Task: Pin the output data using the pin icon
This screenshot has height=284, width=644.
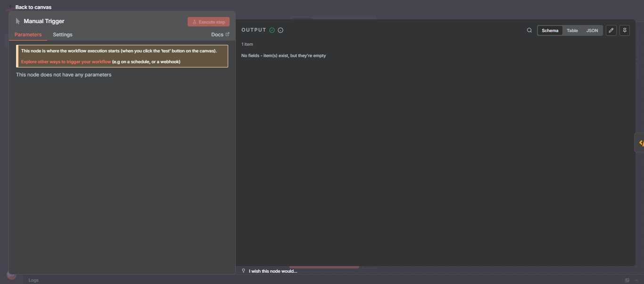Action: pyautogui.click(x=624, y=30)
